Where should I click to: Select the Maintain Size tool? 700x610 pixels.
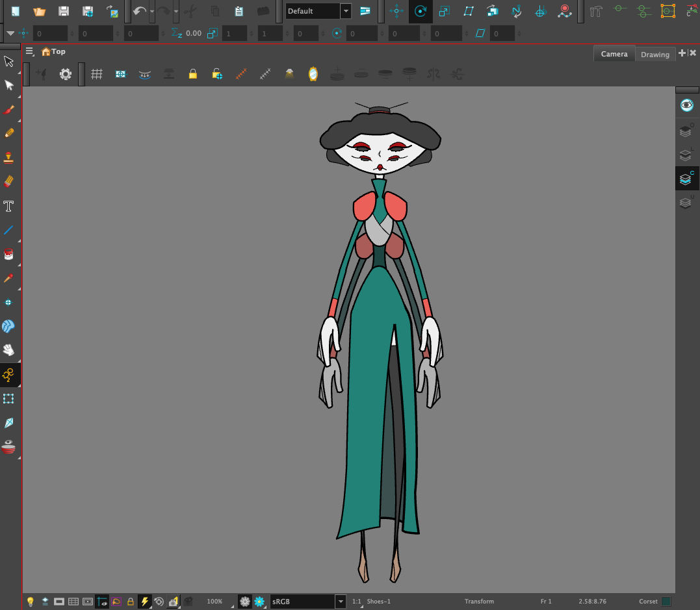point(493,10)
